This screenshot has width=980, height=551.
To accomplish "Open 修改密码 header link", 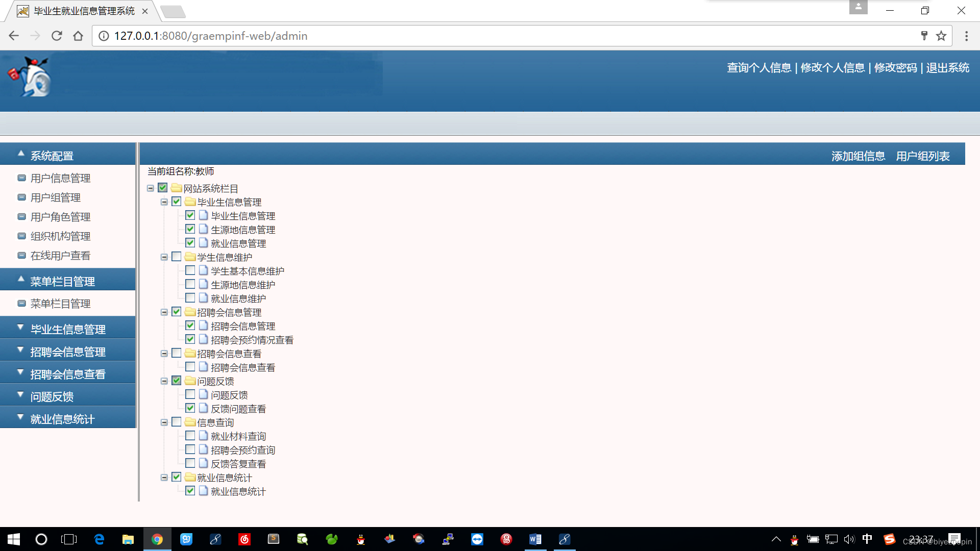I will (x=896, y=67).
